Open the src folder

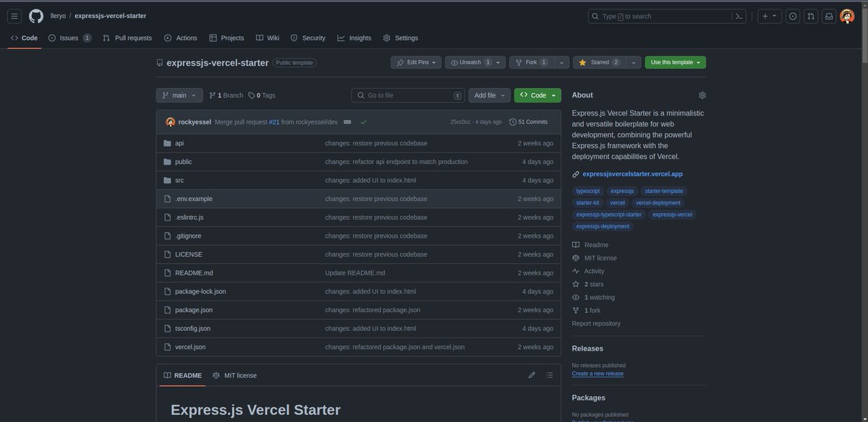pyautogui.click(x=179, y=180)
